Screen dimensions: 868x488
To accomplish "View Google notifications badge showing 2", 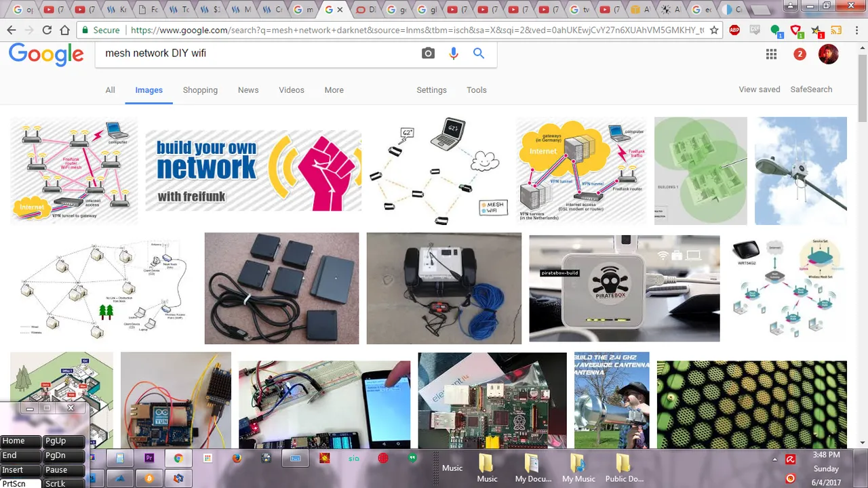I will [x=800, y=54].
